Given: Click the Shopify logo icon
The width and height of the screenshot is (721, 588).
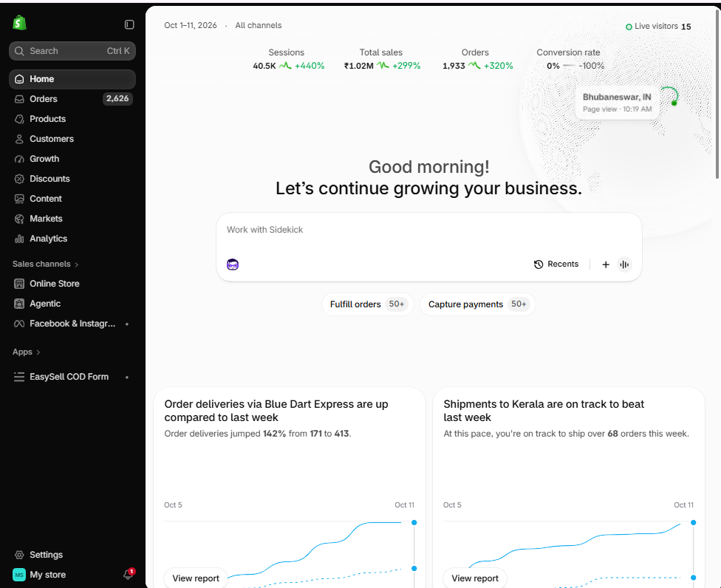Looking at the screenshot, I should [x=19, y=22].
